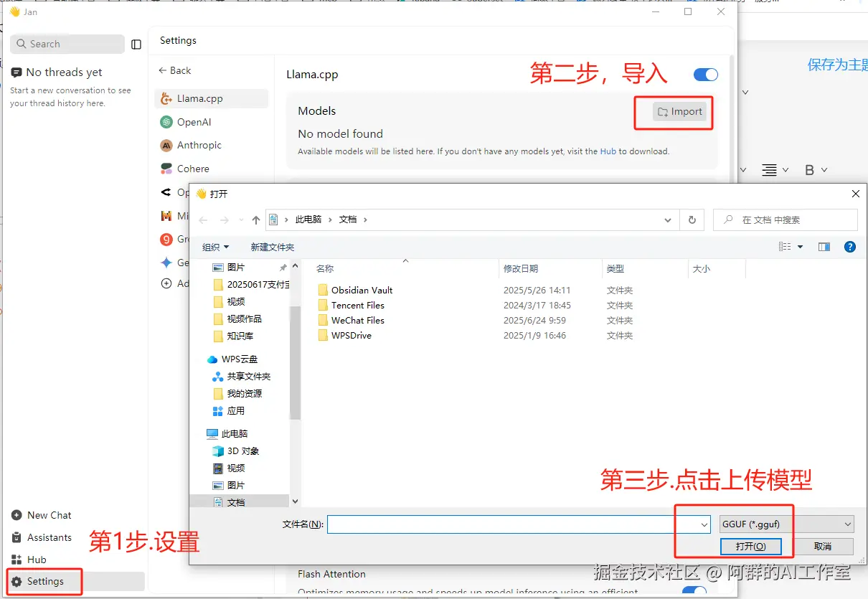Select 视频作品 in navigation tree
Image resolution: width=868 pixels, height=599 pixels.
(237, 319)
